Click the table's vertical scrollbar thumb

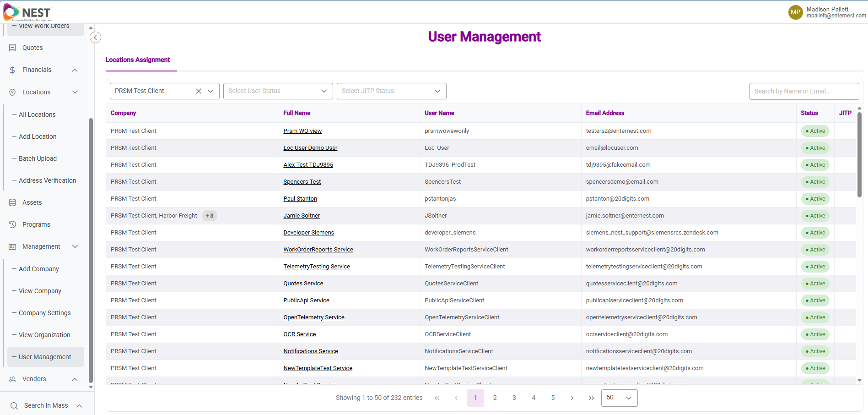pos(859,155)
